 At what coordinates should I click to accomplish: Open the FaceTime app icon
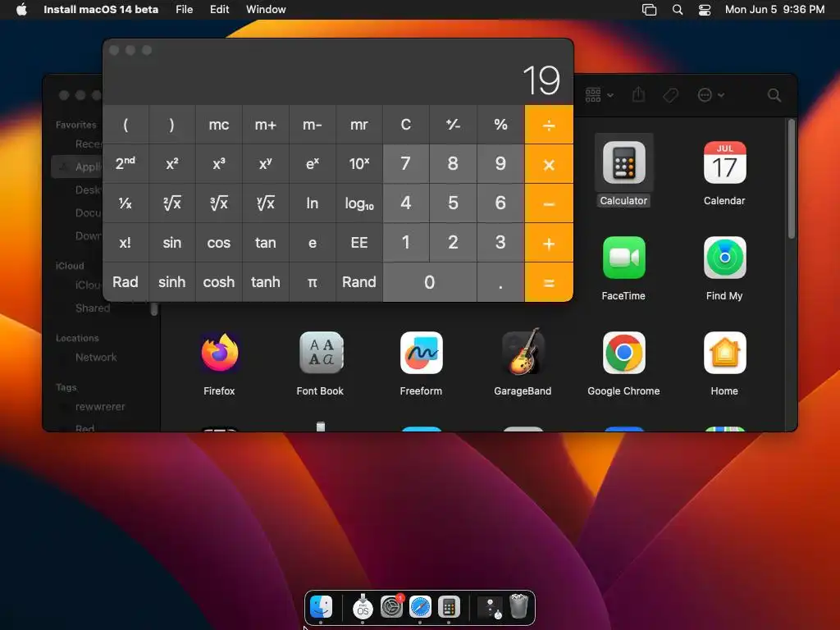[x=623, y=258]
